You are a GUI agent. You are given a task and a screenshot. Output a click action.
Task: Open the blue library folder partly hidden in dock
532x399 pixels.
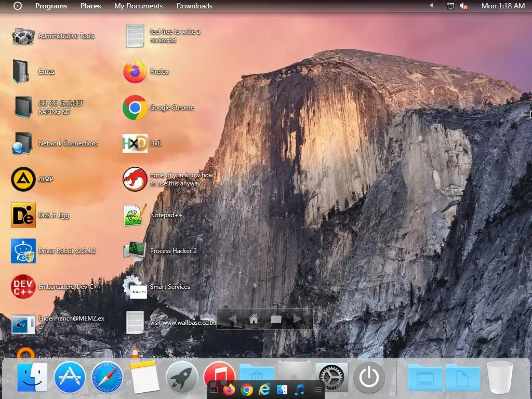point(257,372)
